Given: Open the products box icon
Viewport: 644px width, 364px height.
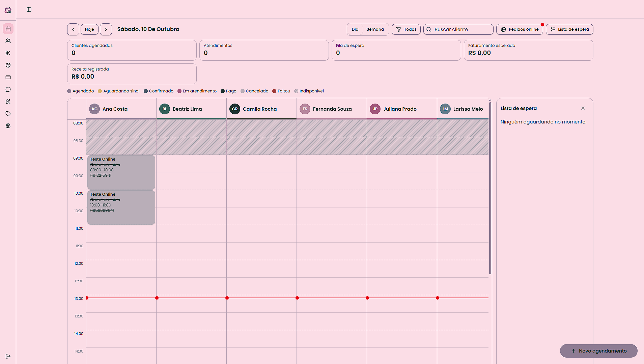Looking at the screenshot, I should click(8, 65).
